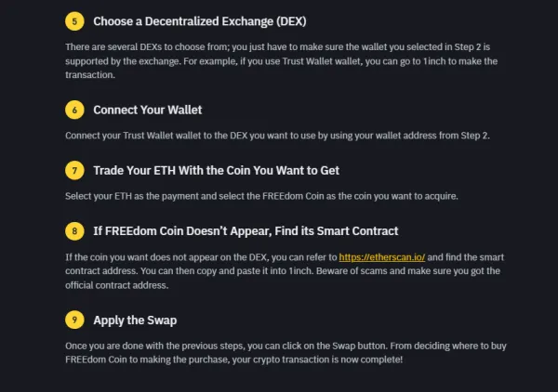Click the paragraph beginning "Once you are done"
558x392 pixels.
click(279, 352)
